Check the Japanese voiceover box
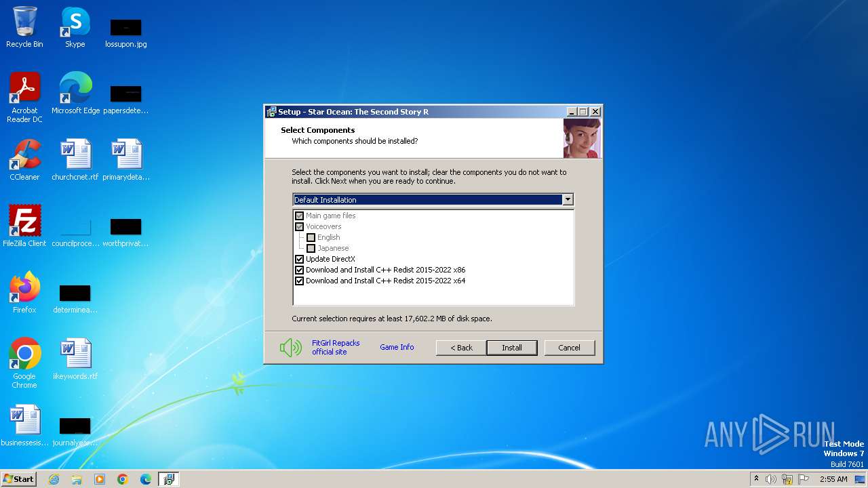Image resolution: width=868 pixels, height=488 pixels. [311, 248]
